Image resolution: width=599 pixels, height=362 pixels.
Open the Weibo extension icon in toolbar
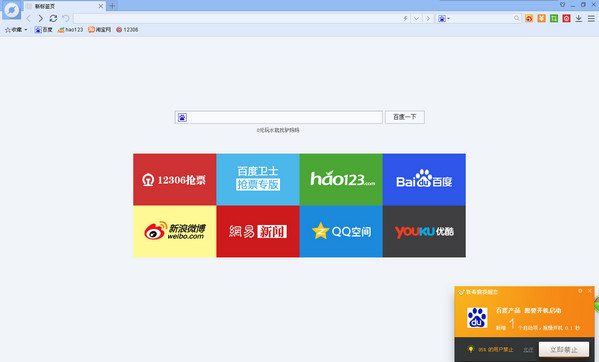point(529,18)
